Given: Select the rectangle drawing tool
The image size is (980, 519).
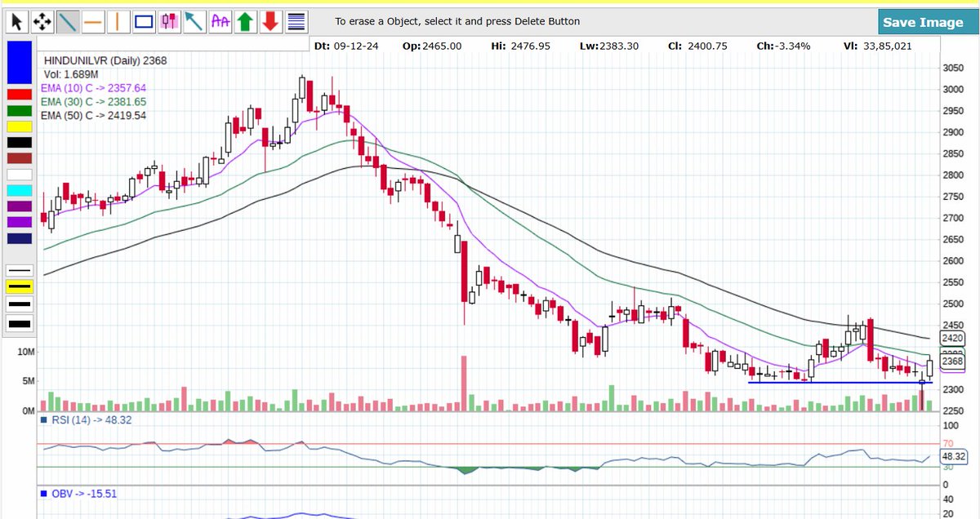Looking at the screenshot, I should 145,21.
